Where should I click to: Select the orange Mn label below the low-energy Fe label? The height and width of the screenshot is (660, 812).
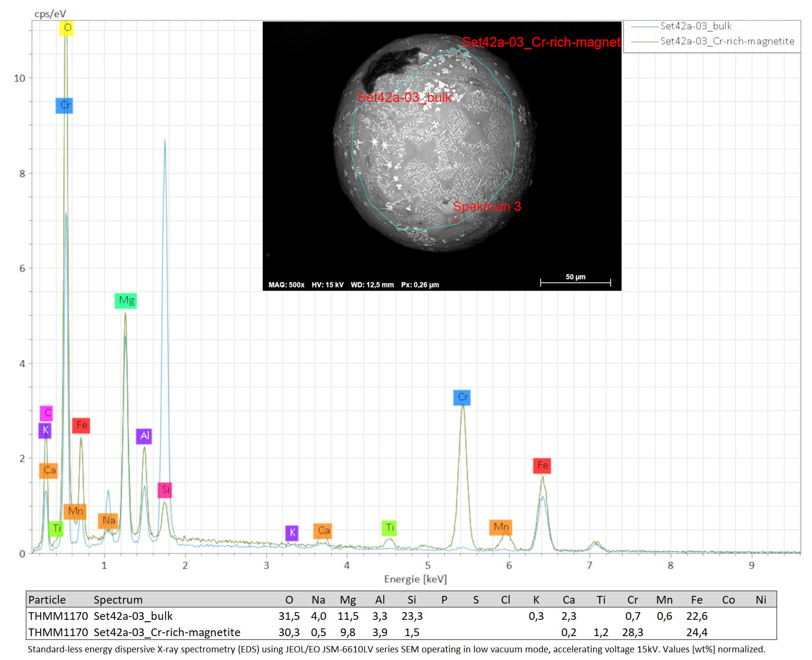click(75, 511)
